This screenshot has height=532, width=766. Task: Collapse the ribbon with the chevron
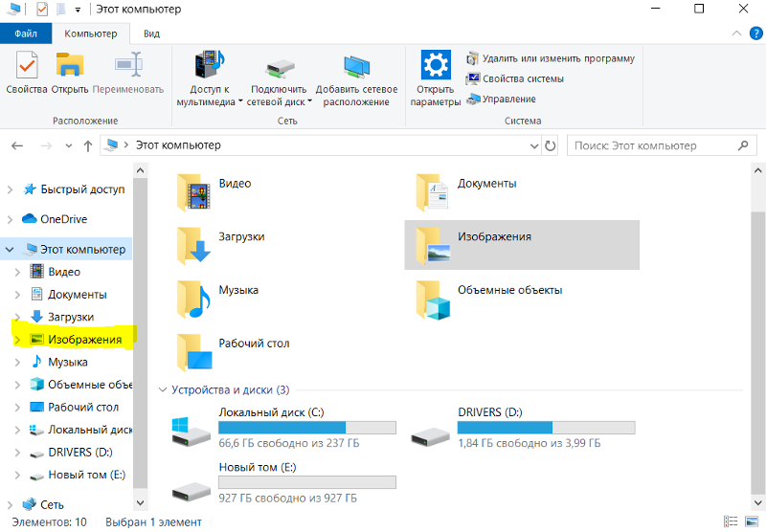[x=736, y=33]
